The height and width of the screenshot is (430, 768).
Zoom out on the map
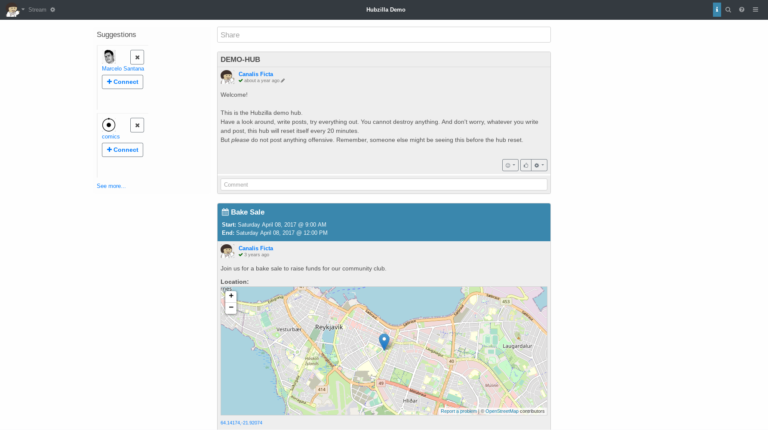(231, 308)
